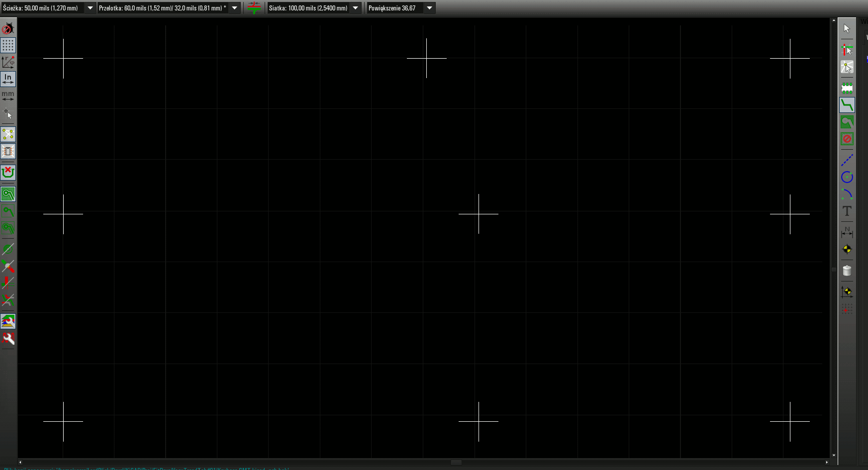
Task: Open the Powiększenie zoom dropdown
Action: point(430,8)
